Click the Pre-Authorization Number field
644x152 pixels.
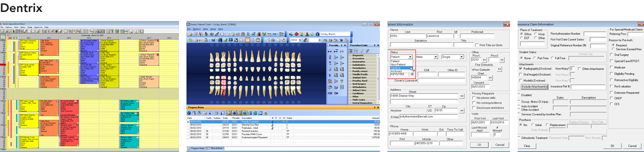click(595, 34)
